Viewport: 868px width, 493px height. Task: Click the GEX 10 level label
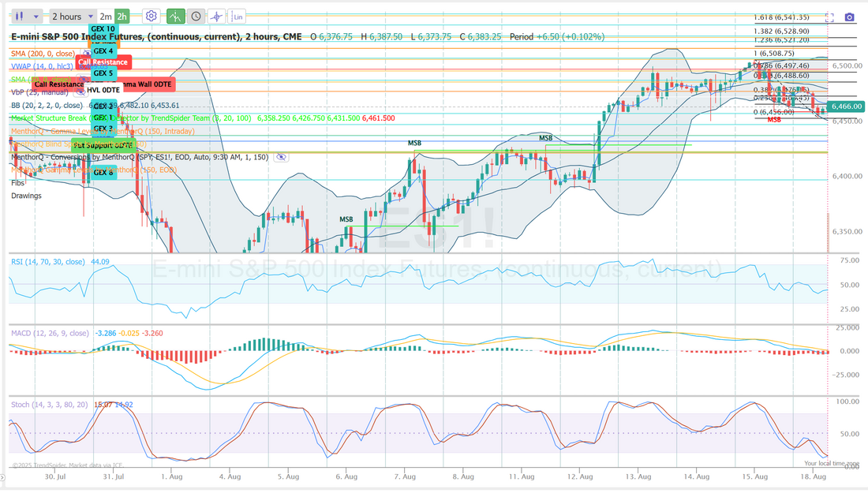(103, 28)
